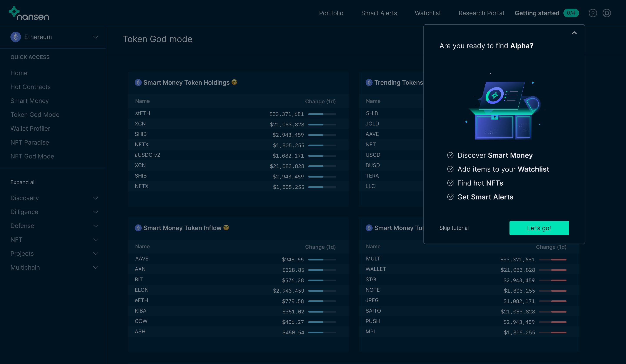The height and width of the screenshot is (364, 626).
Task: Click nerd emoji next to Smart Money Token Holdings
Action: [234, 82]
